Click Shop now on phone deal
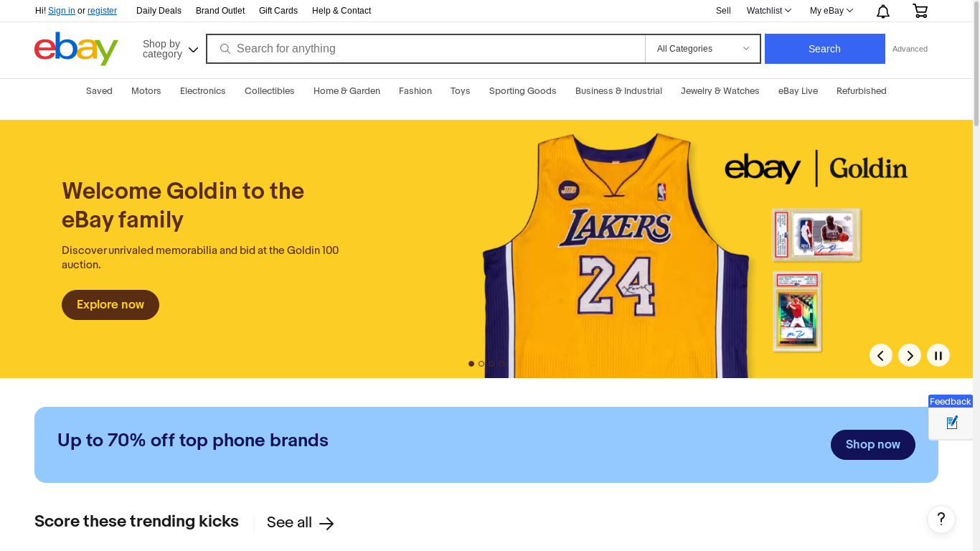This screenshot has height=551, width=980. point(873,445)
